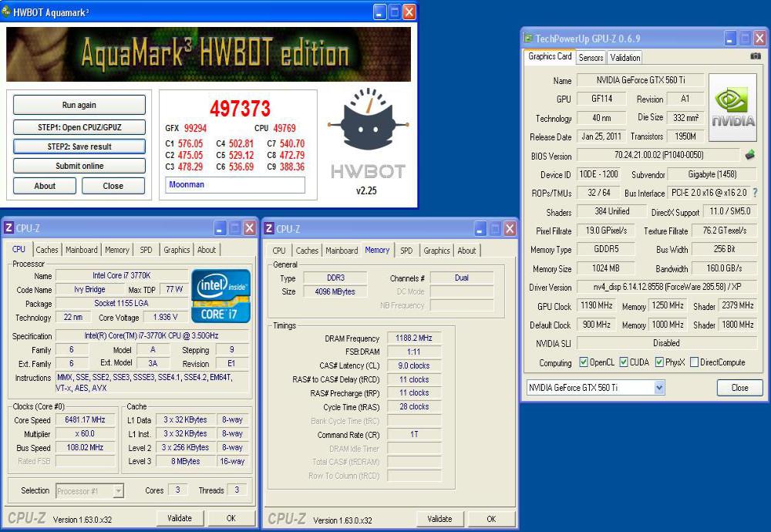This screenshot has height=532, width=771.
Task: Click the DRAM Frequency value 1188.2 MHz
Action: 413,338
